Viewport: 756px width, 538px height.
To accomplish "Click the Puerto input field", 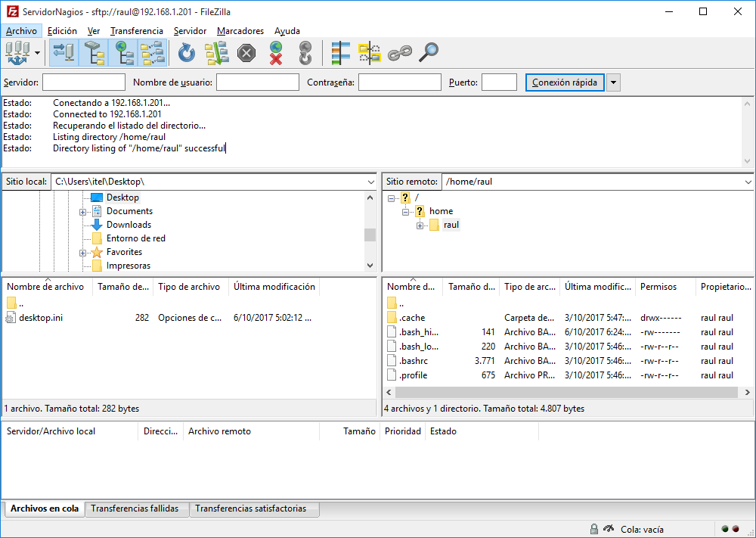I will click(x=499, y=82).
